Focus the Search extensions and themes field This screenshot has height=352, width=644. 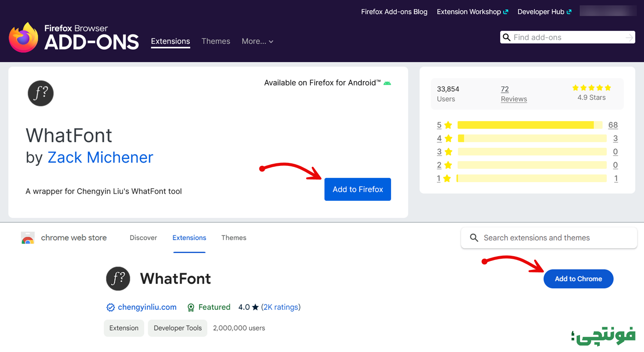point(549,238)
